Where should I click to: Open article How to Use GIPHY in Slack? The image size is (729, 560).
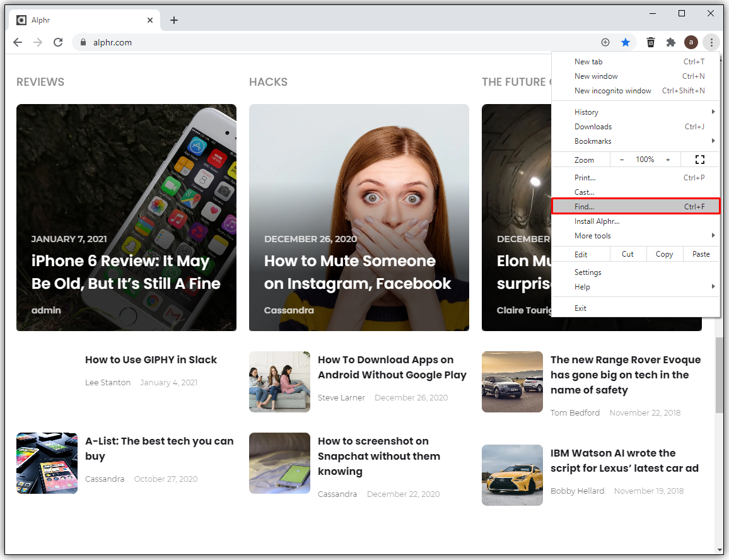click(151, 360)
